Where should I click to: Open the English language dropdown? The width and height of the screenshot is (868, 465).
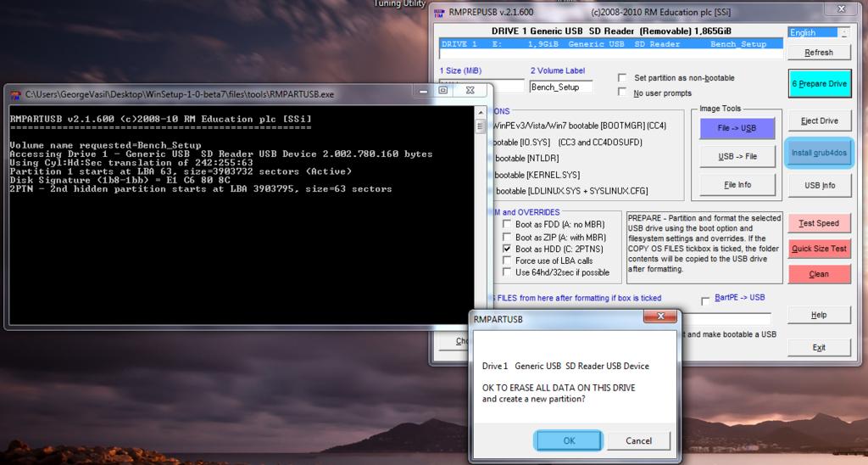coord(843,32)
